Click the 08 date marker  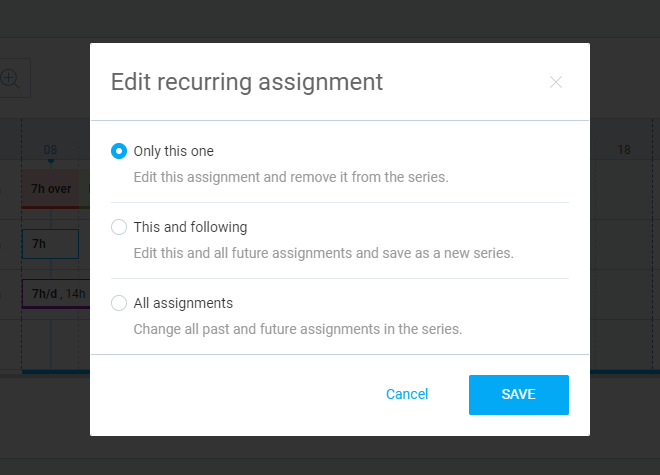tap(51, 150)
